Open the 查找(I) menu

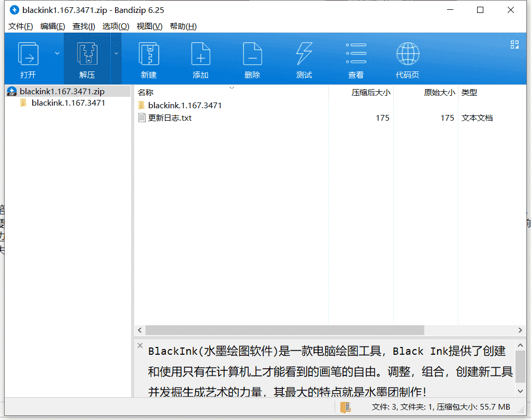point(83,26)
